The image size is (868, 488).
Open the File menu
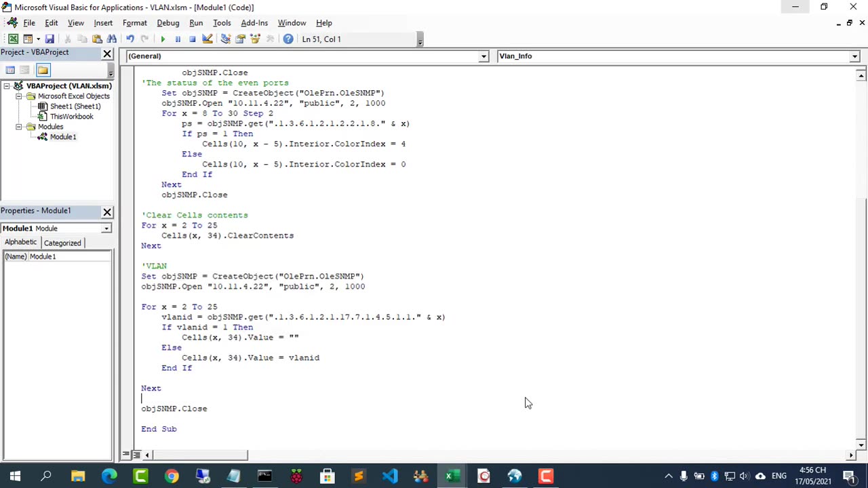point(29,23)
